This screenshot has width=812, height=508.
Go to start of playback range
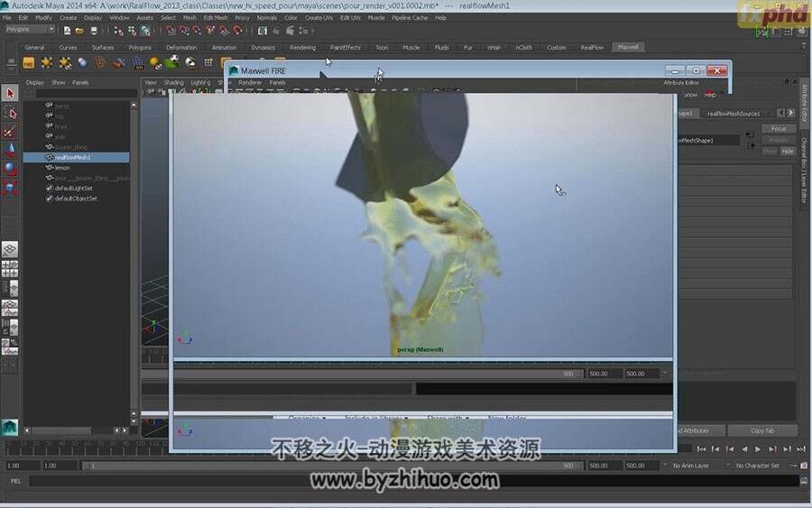702,449
